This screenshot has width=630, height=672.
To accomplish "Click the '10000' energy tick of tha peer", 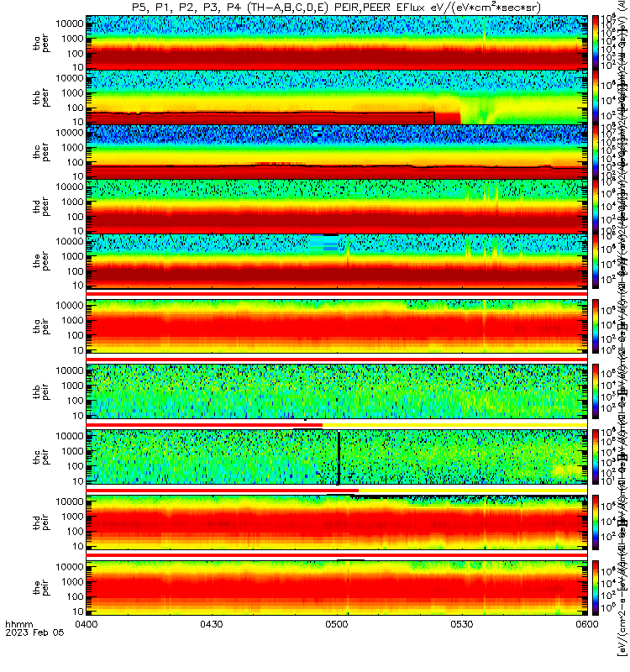I will tap(70, 24).
